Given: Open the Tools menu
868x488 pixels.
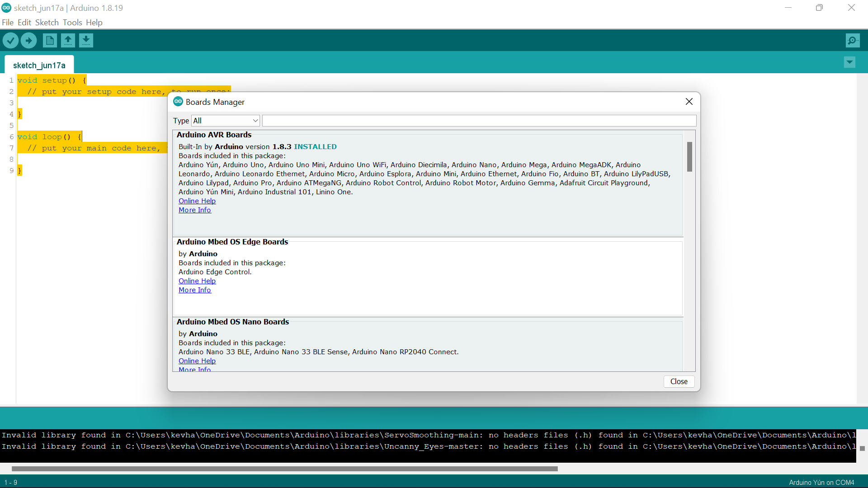Looking at the screenshot, I should (72, 23).
